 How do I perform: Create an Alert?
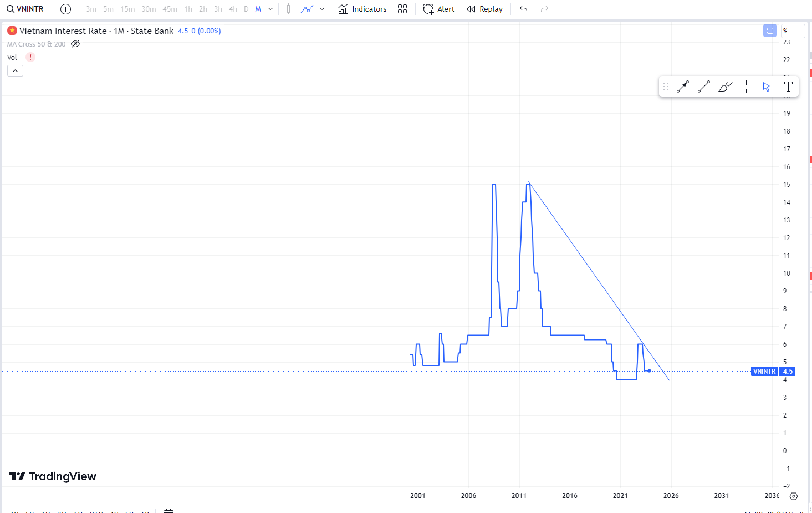pyautogui.click(x=438, y=9)
